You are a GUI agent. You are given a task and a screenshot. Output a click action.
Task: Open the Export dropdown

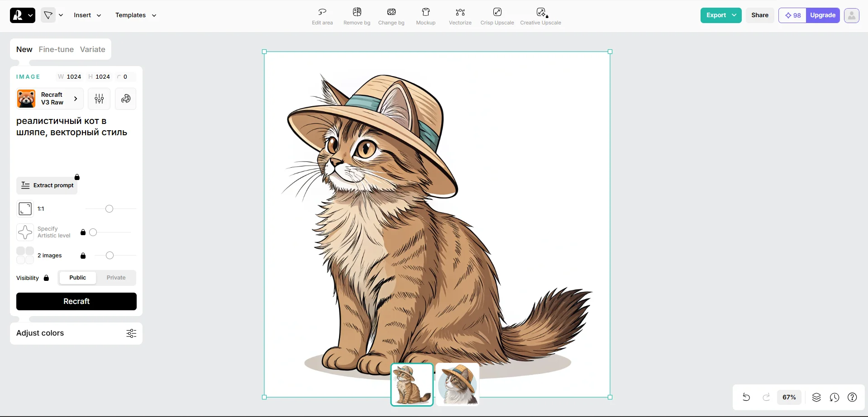click(x=721, y=15)
